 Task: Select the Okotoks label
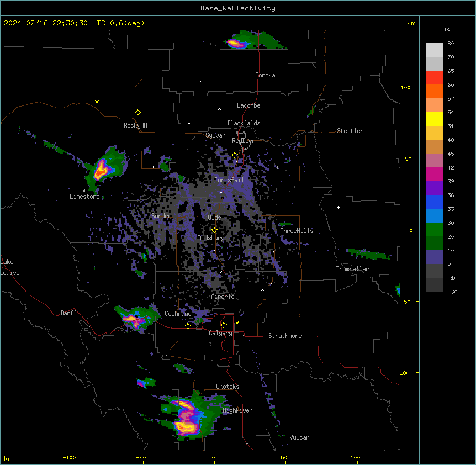click(228, 387)
